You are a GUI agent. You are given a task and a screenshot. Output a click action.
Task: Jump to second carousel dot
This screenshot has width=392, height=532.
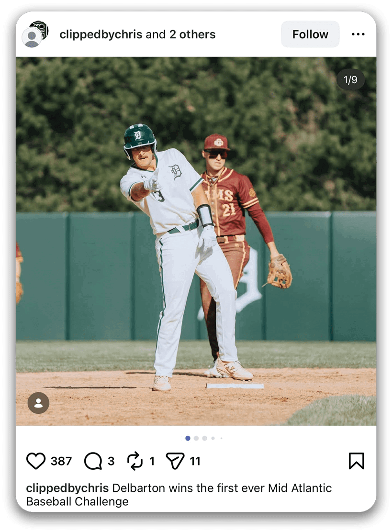(196, 438)
